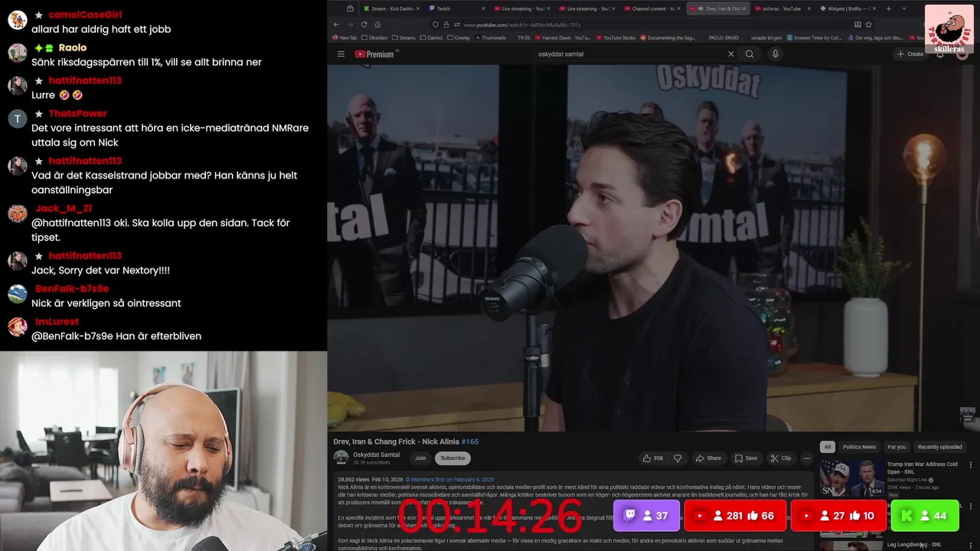Open a new browser tab
Viewport: 980px width, 551px height.
(888, 8)
